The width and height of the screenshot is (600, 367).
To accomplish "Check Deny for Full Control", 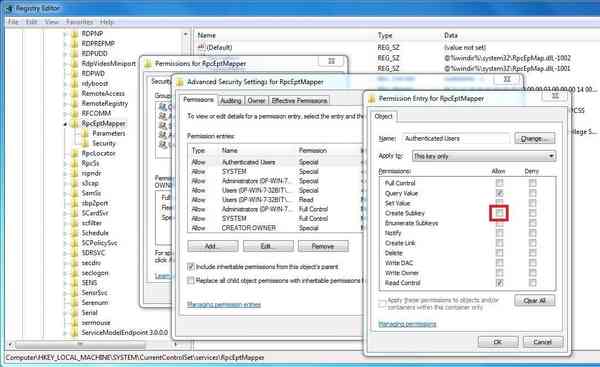I will point(532,183).
